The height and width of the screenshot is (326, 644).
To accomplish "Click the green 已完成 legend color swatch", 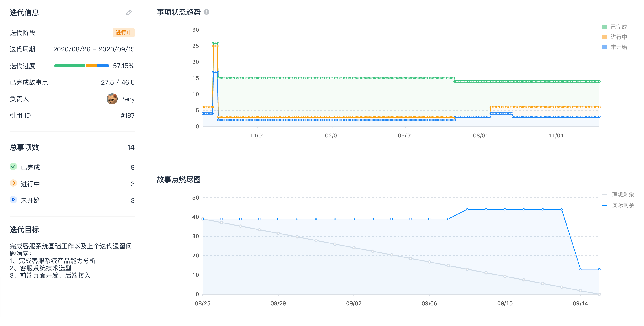I will pos(604,27).
